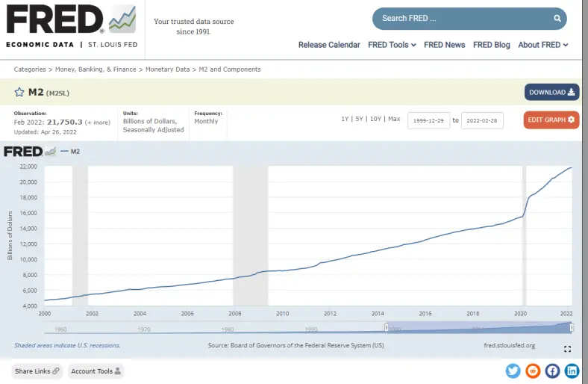Viewport: 588px width, 384px height.
Task: Open FRED Blog page
Action: pos(491,45)
